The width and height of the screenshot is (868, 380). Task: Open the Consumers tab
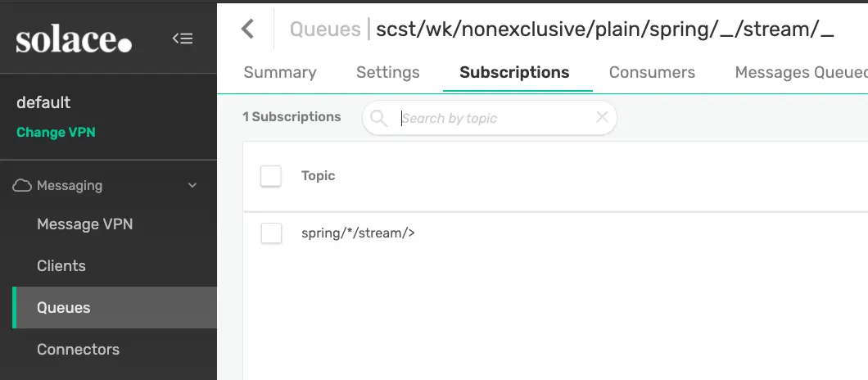(652, 73)
